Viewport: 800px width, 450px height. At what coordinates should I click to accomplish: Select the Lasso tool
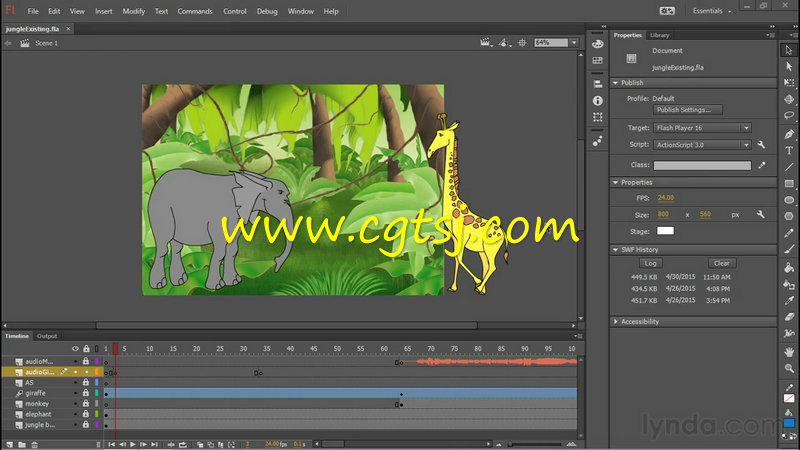tap(789, 116)
